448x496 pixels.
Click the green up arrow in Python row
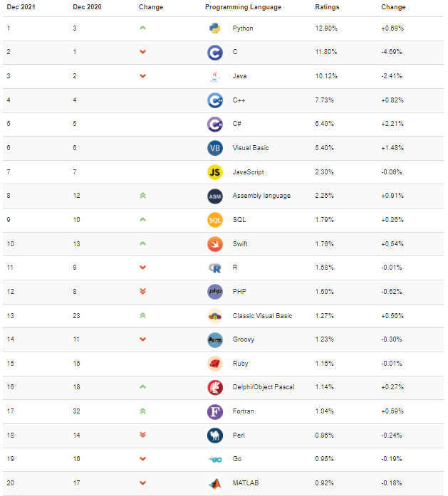pyautogui.click(x=142, y=28)
